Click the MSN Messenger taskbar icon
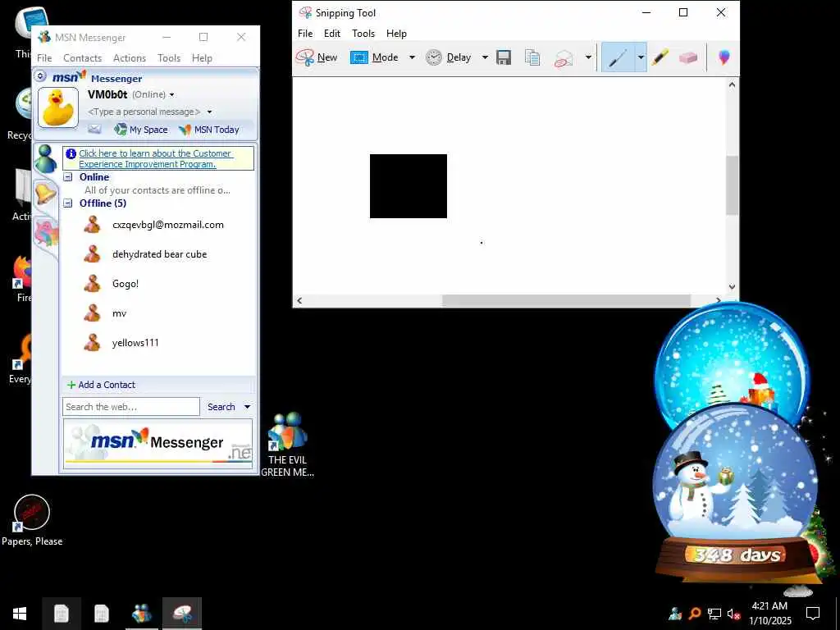This screenshot has width=840, height=630. pos(141,614)
